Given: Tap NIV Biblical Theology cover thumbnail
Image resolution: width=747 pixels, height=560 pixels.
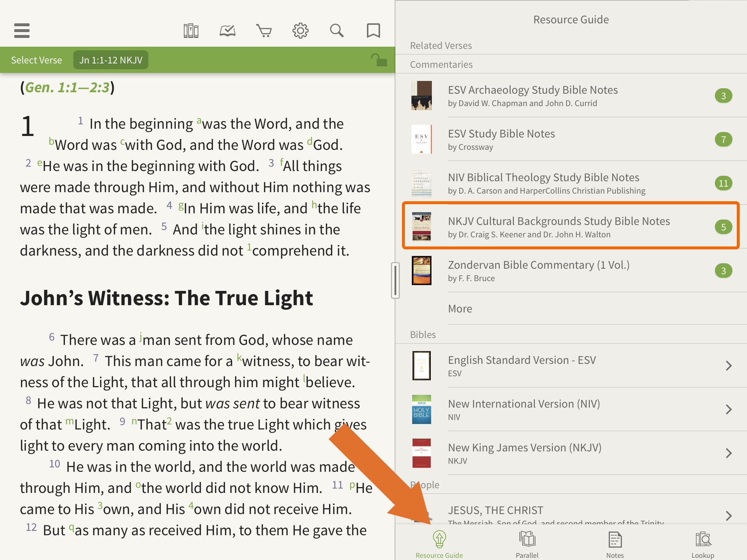Looking at the screenshot, I should click(x=421, y=183).
